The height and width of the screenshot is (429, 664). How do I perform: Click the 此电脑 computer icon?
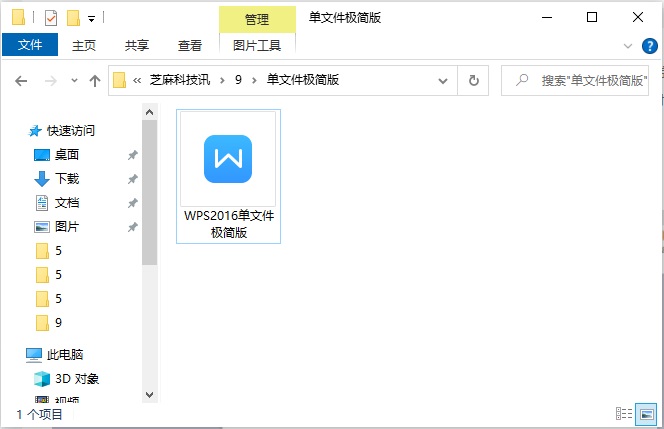34,355
